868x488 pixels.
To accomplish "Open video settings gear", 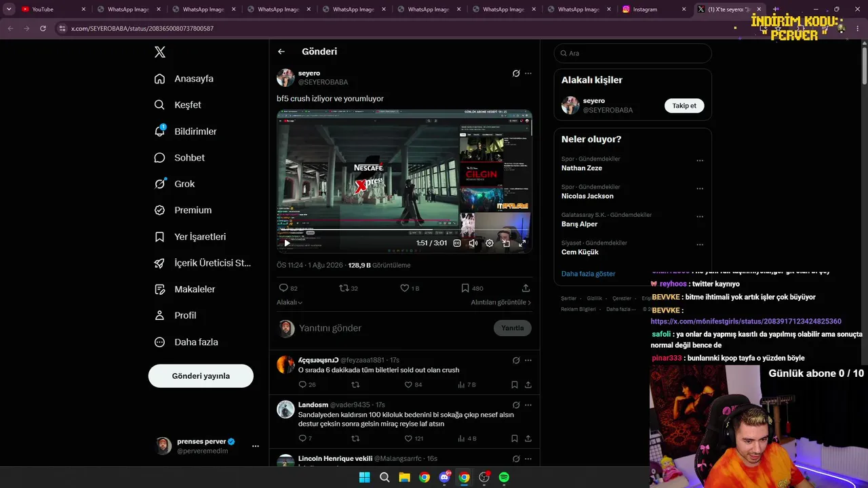I will (x=490, y=243).
